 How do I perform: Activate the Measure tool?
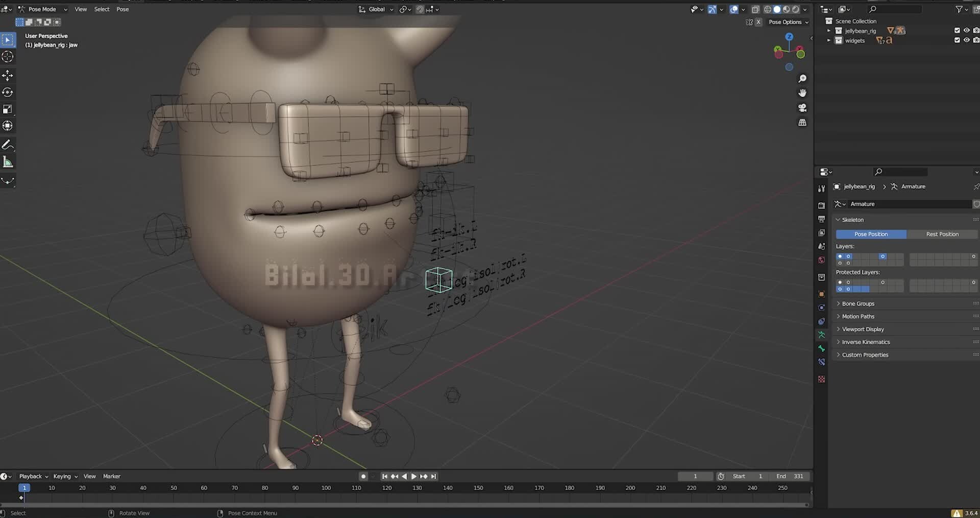[8, 161]
